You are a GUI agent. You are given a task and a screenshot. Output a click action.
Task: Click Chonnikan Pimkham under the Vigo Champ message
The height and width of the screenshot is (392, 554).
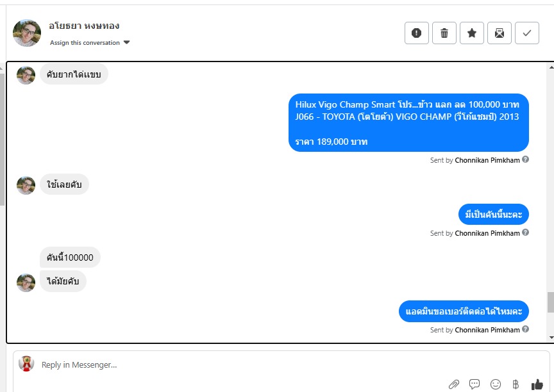(487, 160)
